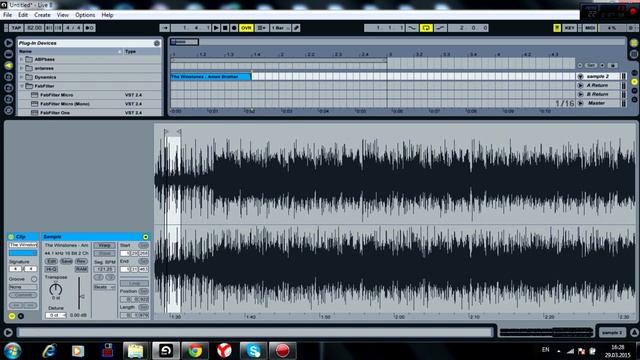Toggle the Hi-Q button
The height and width of the screenshot is (360, 640).
[51, 269]
